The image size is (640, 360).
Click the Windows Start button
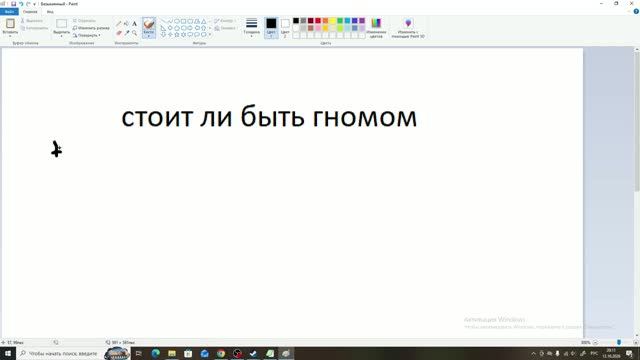[8, 353]
